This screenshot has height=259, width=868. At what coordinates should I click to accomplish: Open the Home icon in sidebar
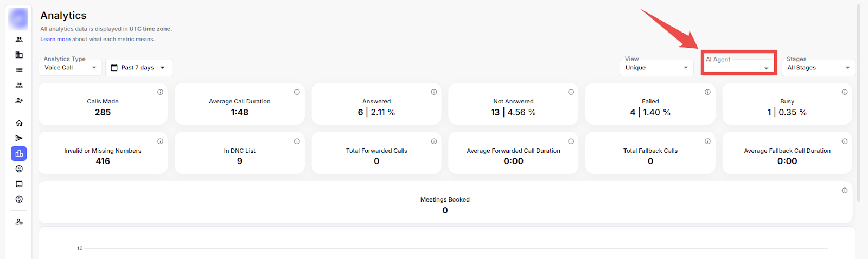coord(19,123)
